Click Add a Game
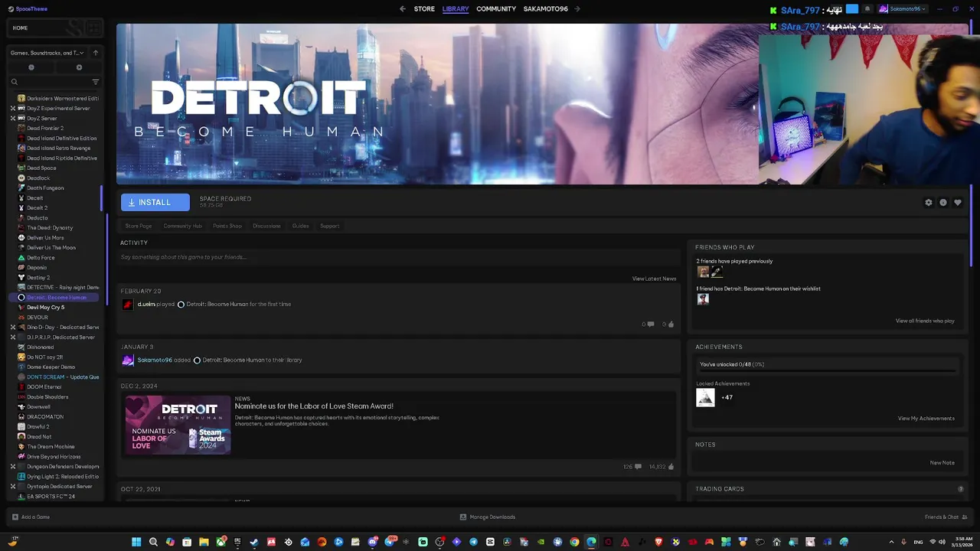 coord(31,517)
